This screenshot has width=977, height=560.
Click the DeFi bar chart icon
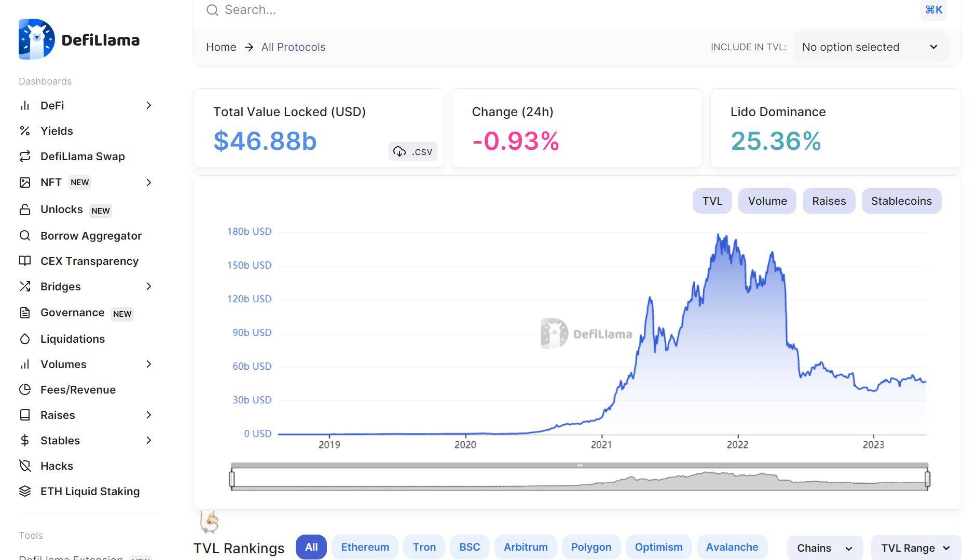(x=25, y=106)
